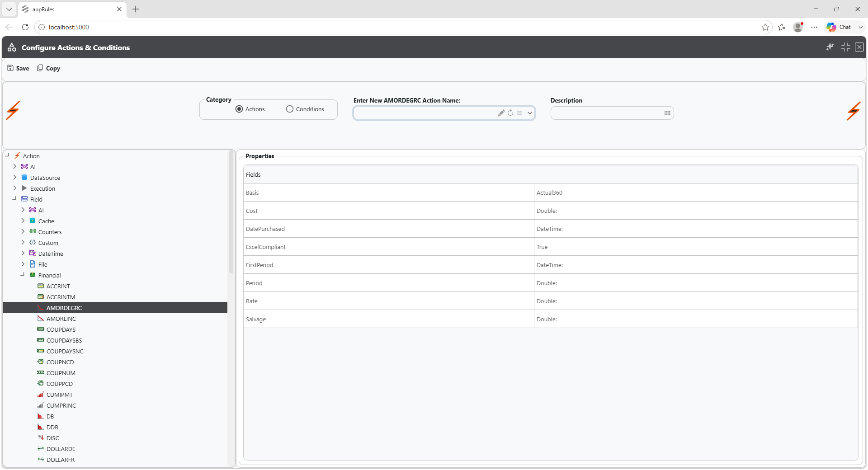Select the CUMIPMT action
The height and width of the screenshot is (470, 868).
click(x=59, y=395)
